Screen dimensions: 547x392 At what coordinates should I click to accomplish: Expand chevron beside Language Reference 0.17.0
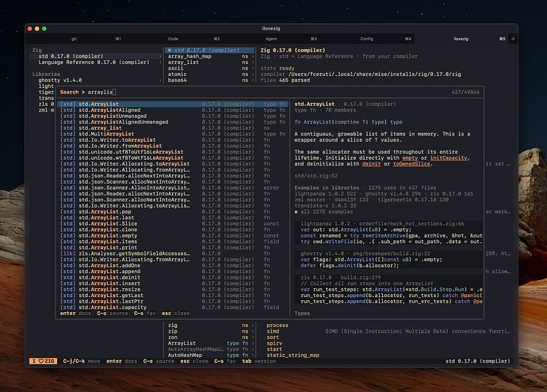point(160,62)
